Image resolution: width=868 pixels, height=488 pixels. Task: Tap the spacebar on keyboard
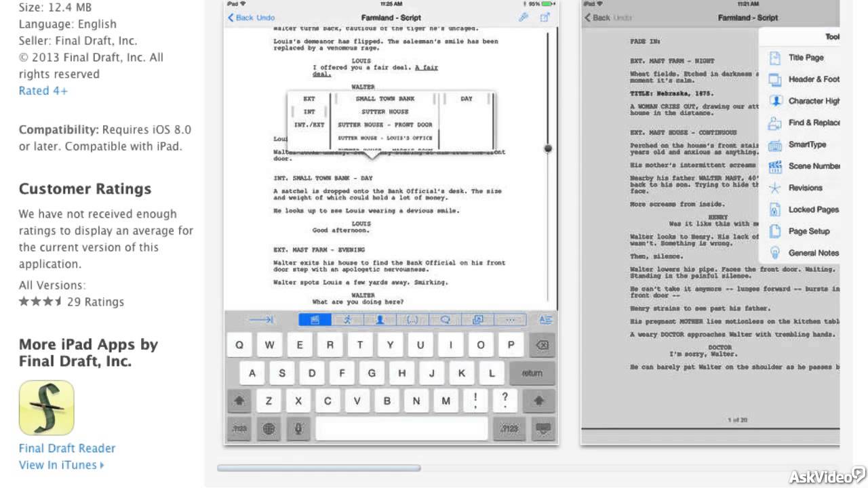point(401,428)
